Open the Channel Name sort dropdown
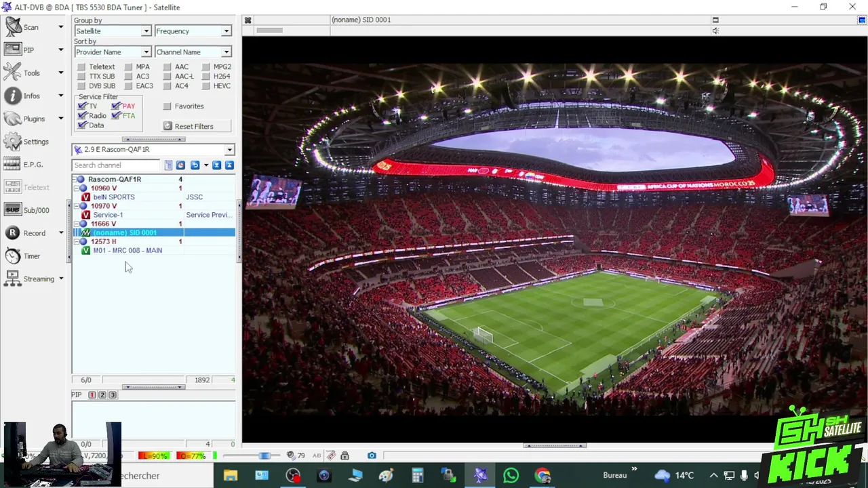 (193, 52)
